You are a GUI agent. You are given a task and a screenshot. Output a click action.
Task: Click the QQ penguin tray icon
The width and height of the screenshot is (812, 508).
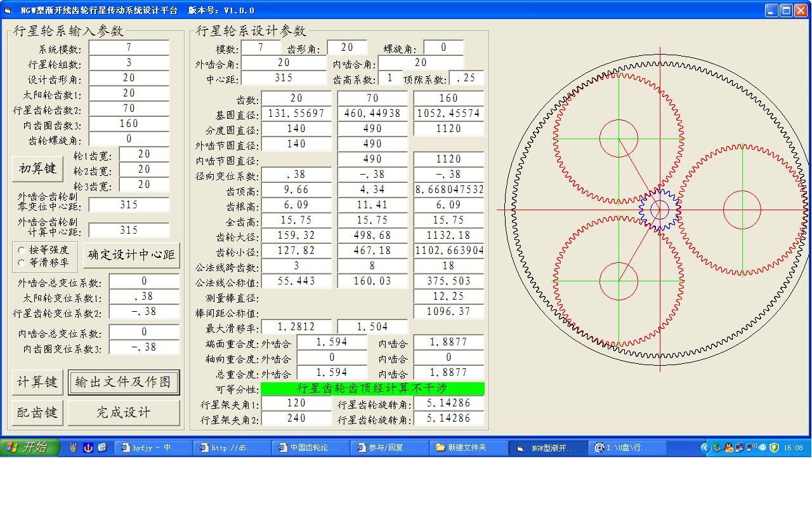click(728, 448)
